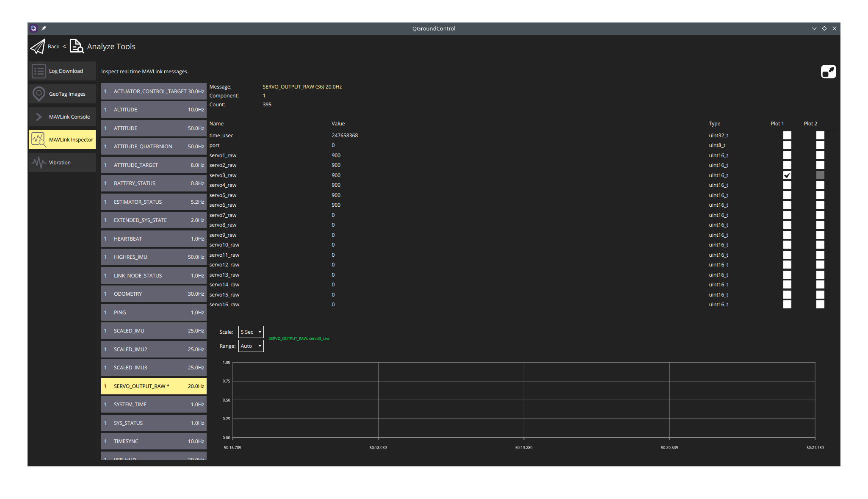Select the PING message

pos(154,313)
